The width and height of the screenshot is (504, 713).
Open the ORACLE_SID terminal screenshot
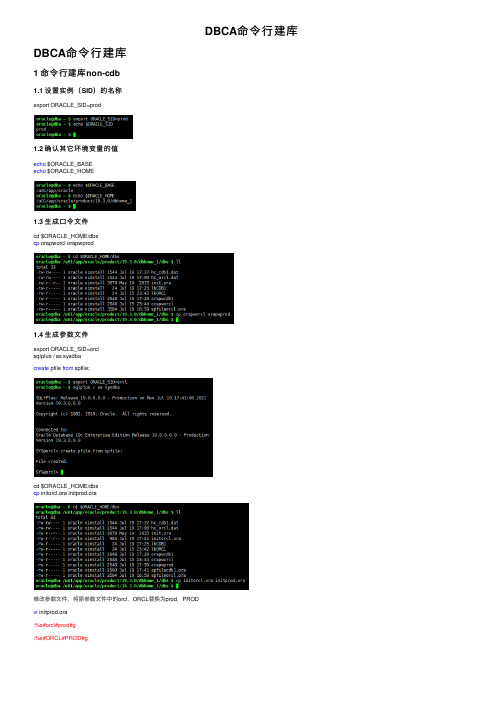pyautogui.click(x=84, y=127)
